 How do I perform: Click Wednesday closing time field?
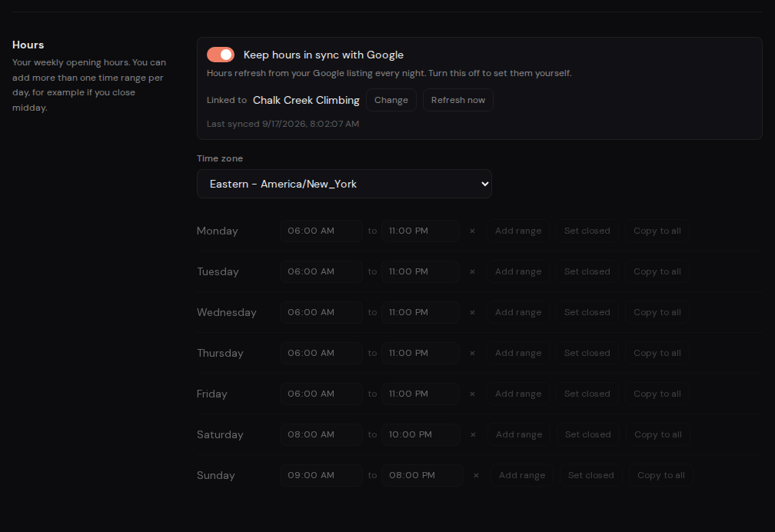point(420,312)
